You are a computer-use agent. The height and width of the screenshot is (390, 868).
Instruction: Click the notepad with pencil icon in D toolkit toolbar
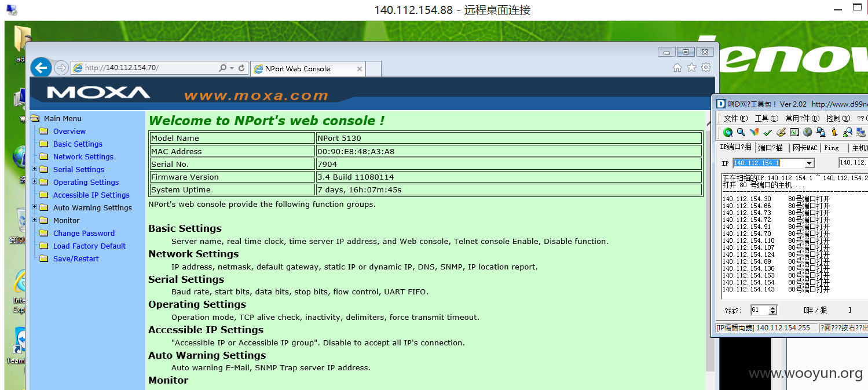tap(781, 133)
